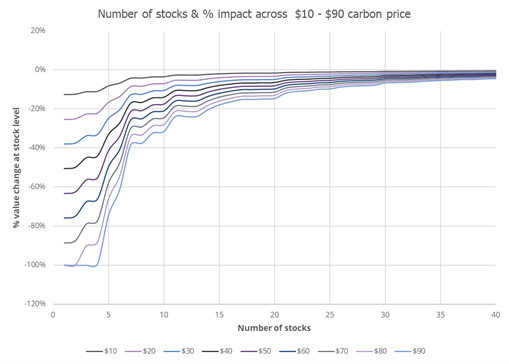Click the -60% y-axis label
509x364 pixels.
click(36, 187)
